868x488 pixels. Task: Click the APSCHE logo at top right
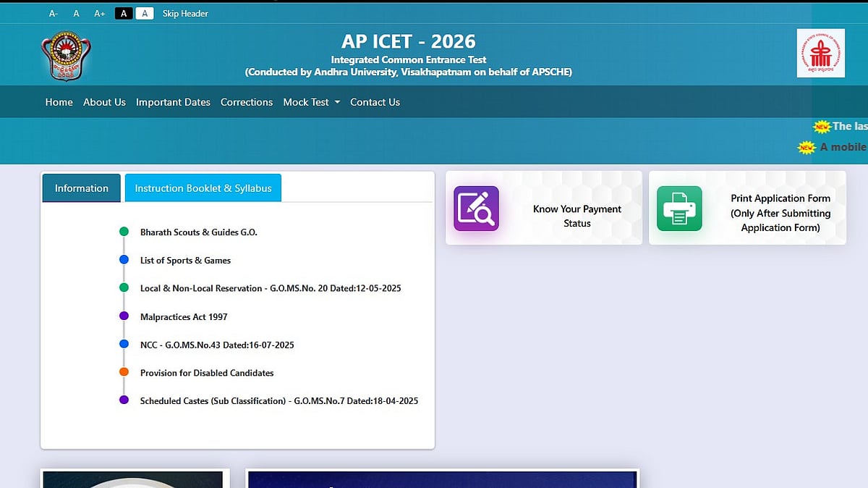click(x=820, y=53)
